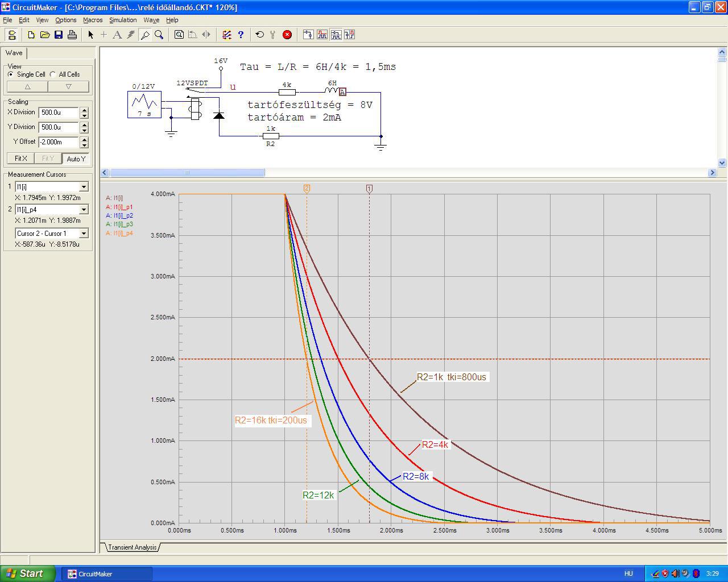Open the Cursor 2 - Cursor 1 dropdown
The image size is (728, 582).
[x=84, y=234]
